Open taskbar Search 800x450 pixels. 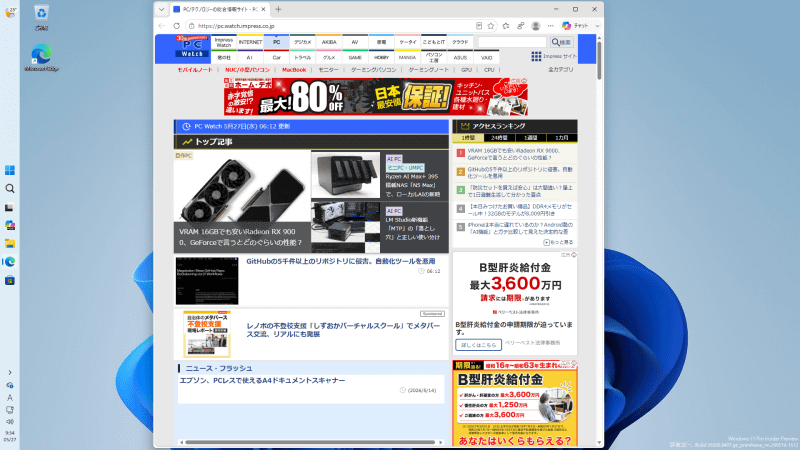point(10,189)
